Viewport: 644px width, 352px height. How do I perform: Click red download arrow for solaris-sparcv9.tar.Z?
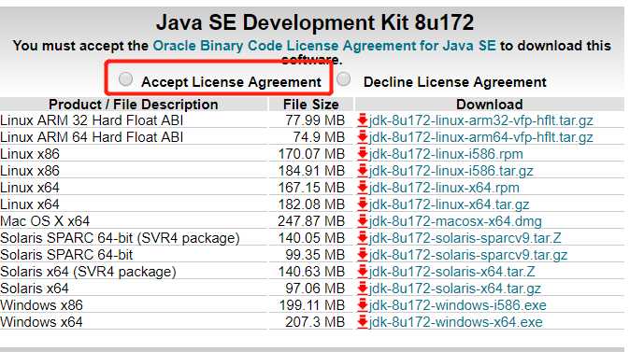tap(363, 238)
